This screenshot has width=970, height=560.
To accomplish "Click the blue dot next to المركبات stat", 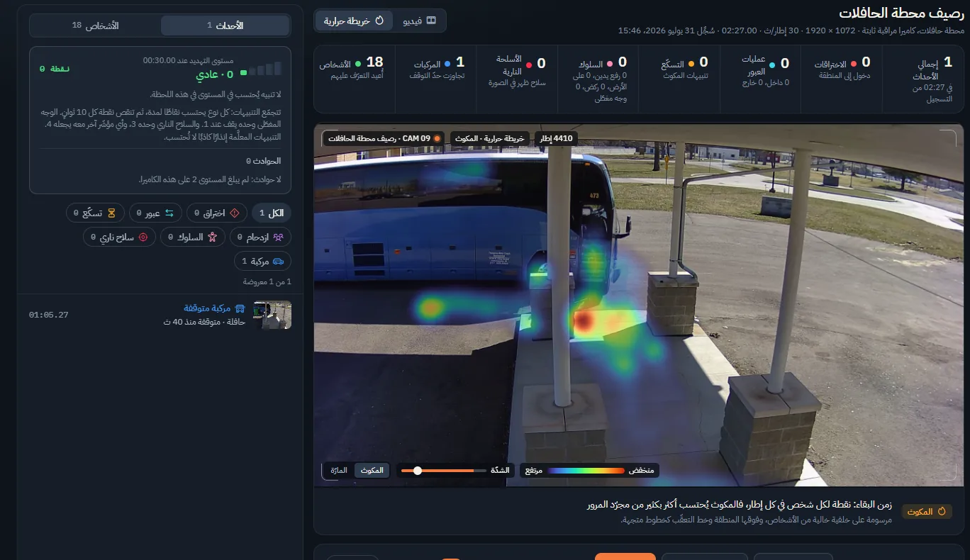I will (x=447, y=65).
